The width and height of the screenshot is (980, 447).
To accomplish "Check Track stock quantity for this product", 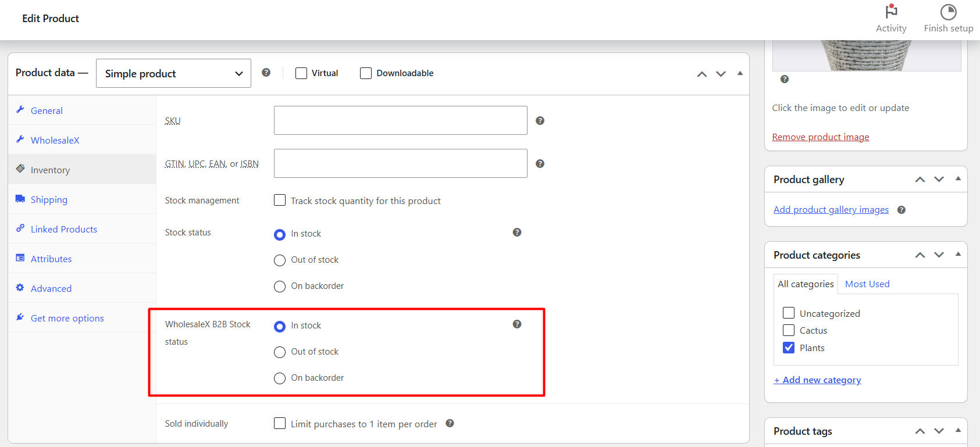I will tap(280, 200).
